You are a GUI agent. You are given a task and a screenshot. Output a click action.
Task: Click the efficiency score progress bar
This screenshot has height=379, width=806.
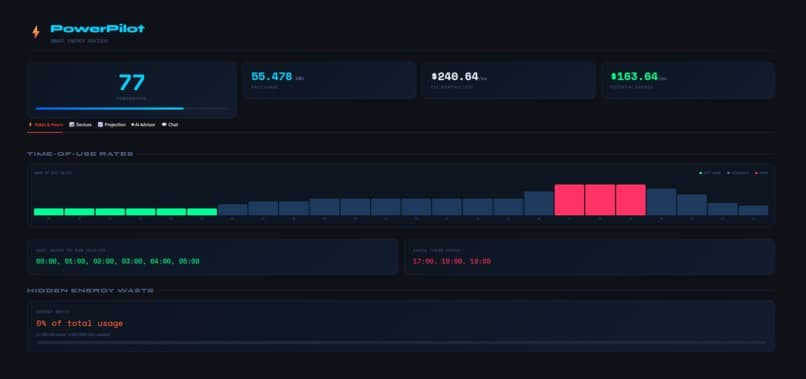(x=132, y=109)
